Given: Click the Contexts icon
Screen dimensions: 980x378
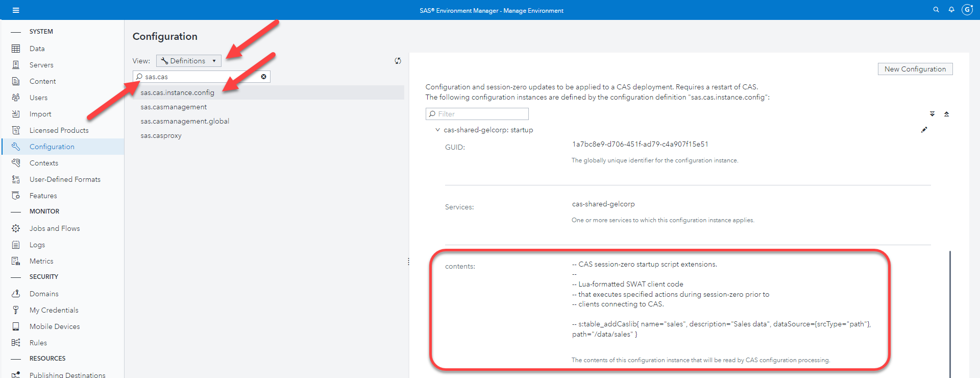Looking at the screenshot, I should pos(16,163).
